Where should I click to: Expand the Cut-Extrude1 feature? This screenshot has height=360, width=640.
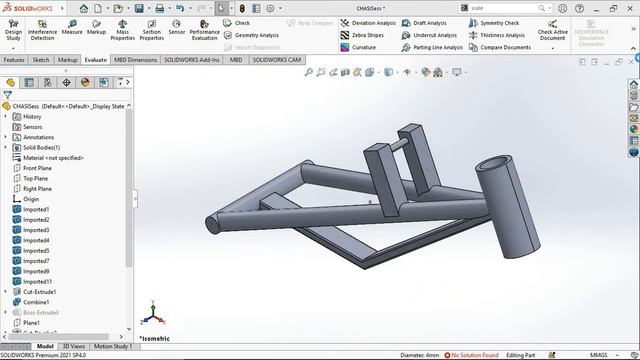click(x=5, y=292)
